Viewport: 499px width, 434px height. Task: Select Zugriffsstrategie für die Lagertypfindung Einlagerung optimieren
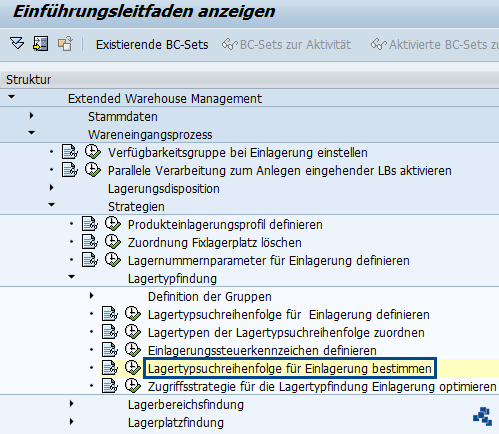click(x=322, y=387)
